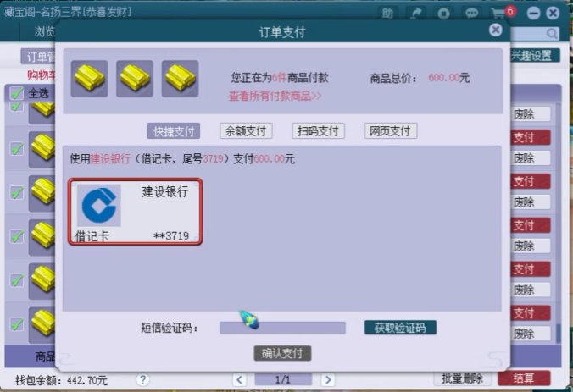Viewport: 573px width, 392px height.
Task: Open the 浏览 menu tab in background window
Action: [45, 31]
